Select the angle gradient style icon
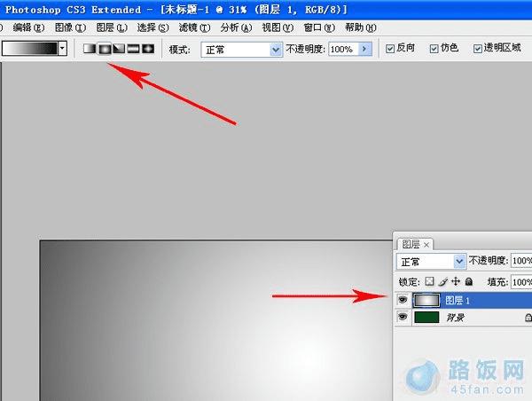 119,49
